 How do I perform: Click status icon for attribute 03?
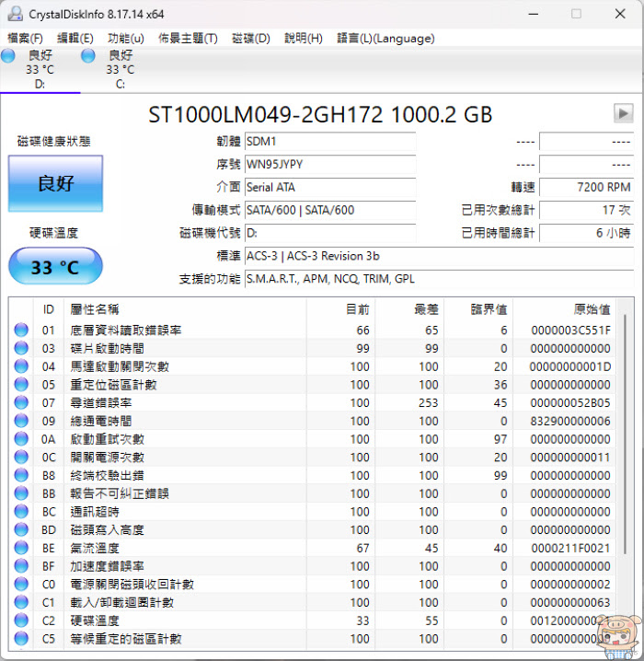pos(21,348)
